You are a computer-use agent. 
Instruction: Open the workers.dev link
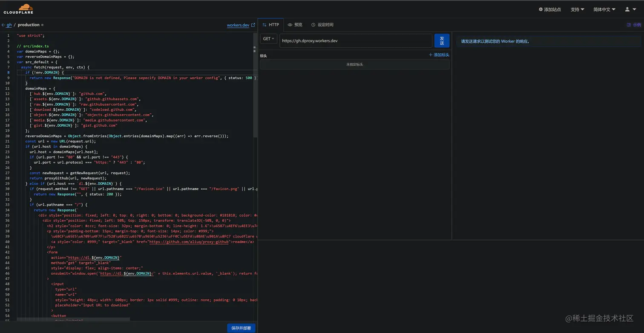coord(241,25)
